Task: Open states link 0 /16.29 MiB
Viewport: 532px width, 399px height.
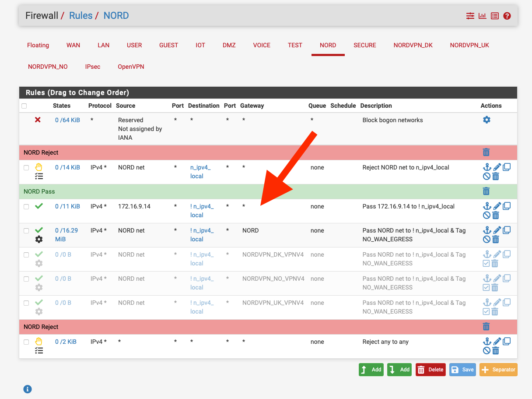Action: pos(66,235)
